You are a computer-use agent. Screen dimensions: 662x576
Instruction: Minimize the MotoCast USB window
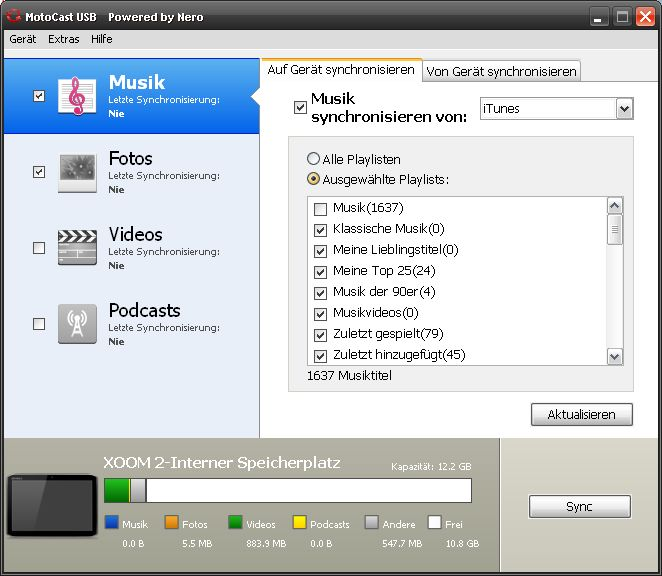pos(598,17)
